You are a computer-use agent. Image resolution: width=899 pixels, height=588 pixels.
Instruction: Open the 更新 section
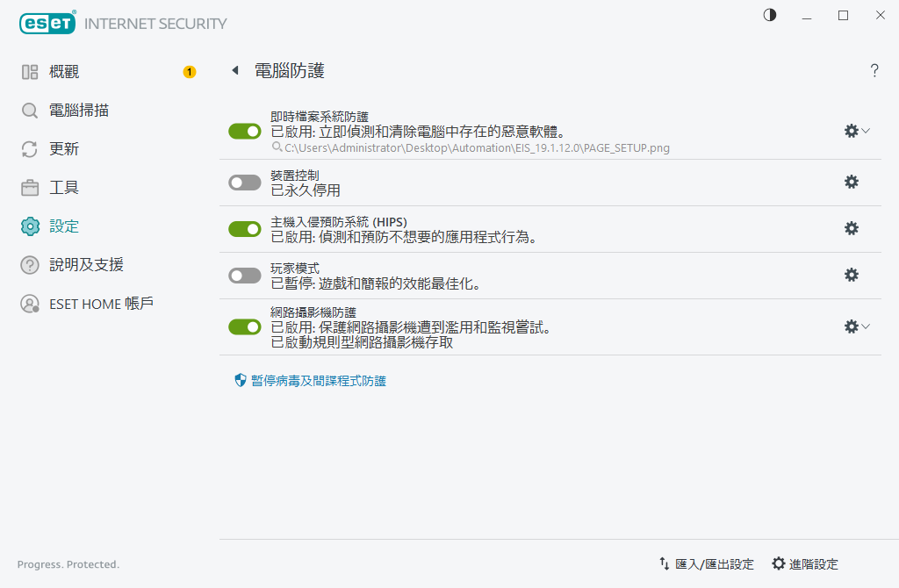coord(63,149)
